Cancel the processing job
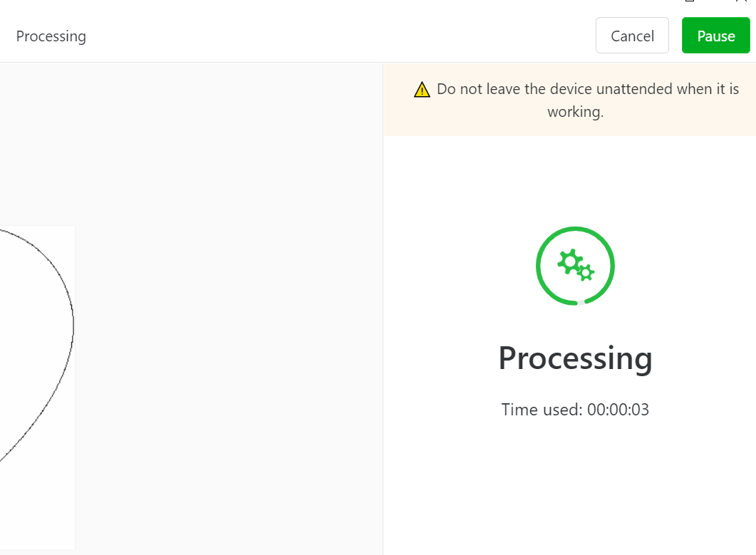Viewport: 756px width, 555px height. pyautogui.click(x=632, y=35)
